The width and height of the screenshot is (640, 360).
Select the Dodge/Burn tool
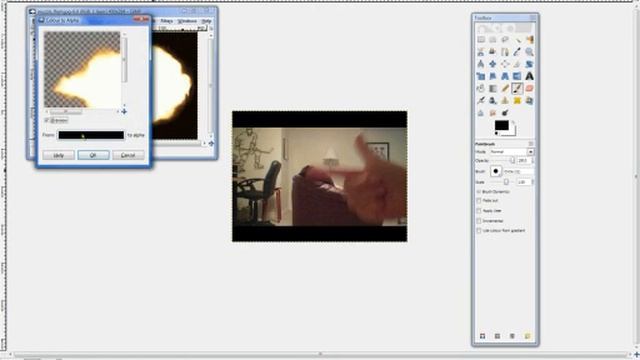tap(505, 113)
